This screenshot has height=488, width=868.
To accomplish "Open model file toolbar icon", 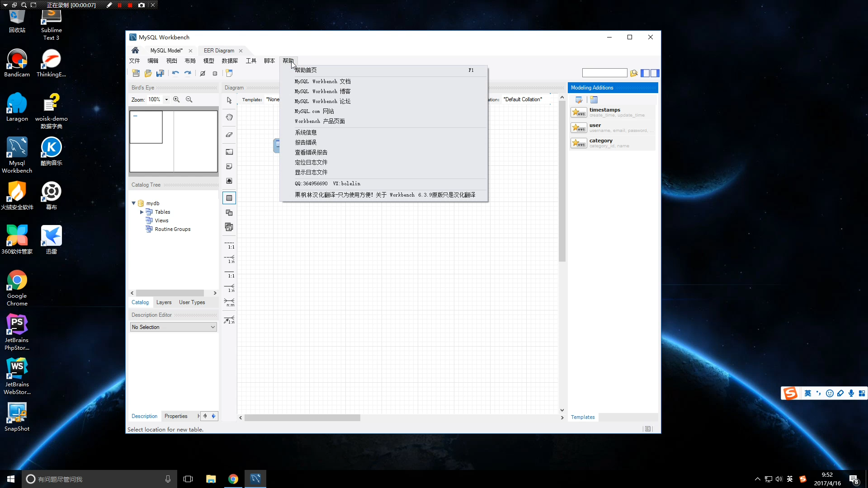I will click(148, 73).
